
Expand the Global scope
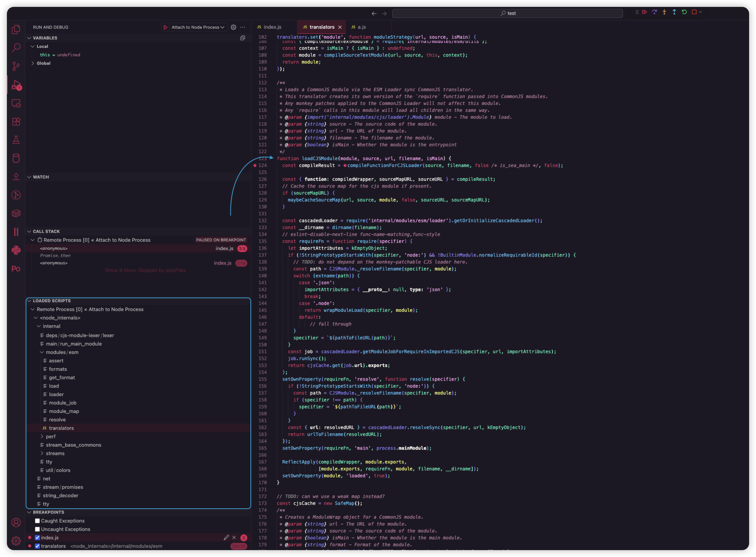[x=33, y=63]
